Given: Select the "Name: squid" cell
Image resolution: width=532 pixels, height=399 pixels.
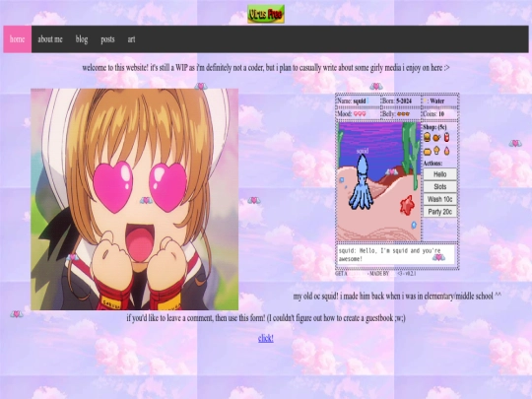Looking at the screenshot, I should point(359,101).
